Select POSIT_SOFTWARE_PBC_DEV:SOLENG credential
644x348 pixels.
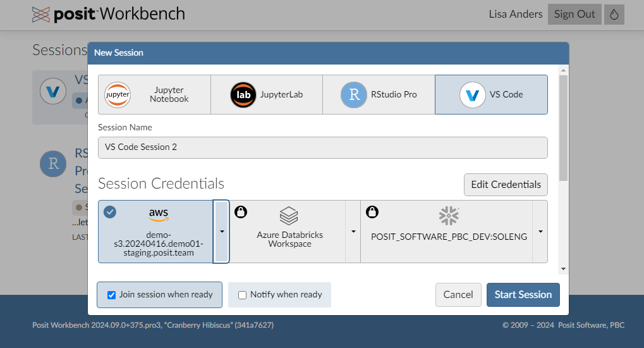[449, 237]
